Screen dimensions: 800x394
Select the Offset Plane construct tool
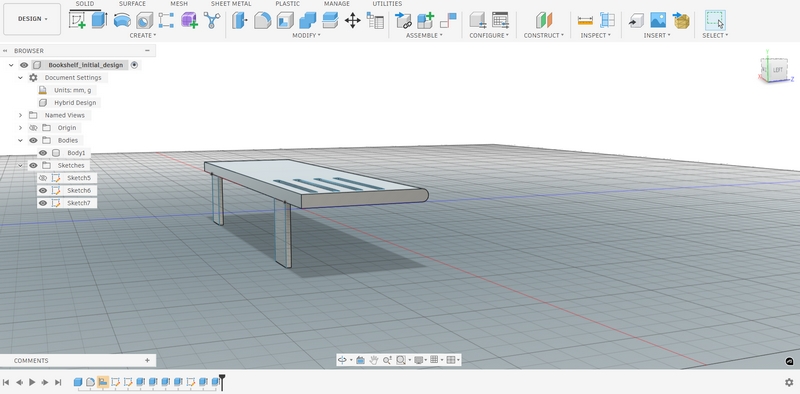(x=544, y=20)
